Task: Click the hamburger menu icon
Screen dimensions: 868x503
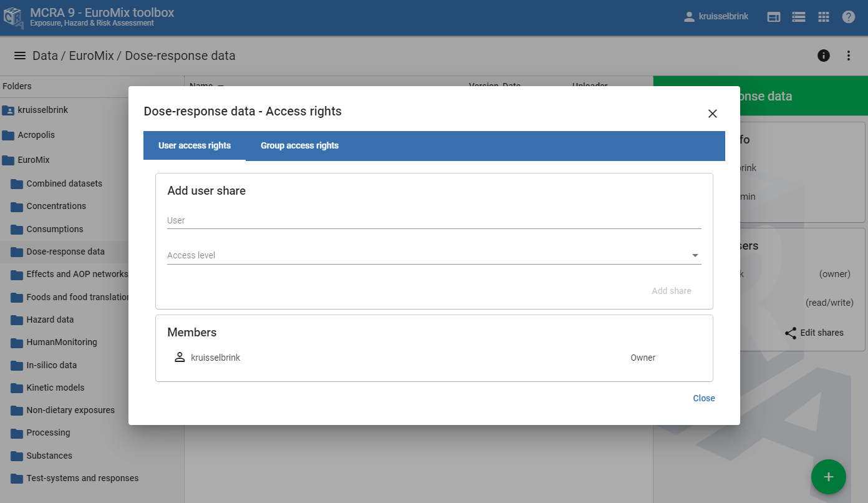Action: point(20,56)
